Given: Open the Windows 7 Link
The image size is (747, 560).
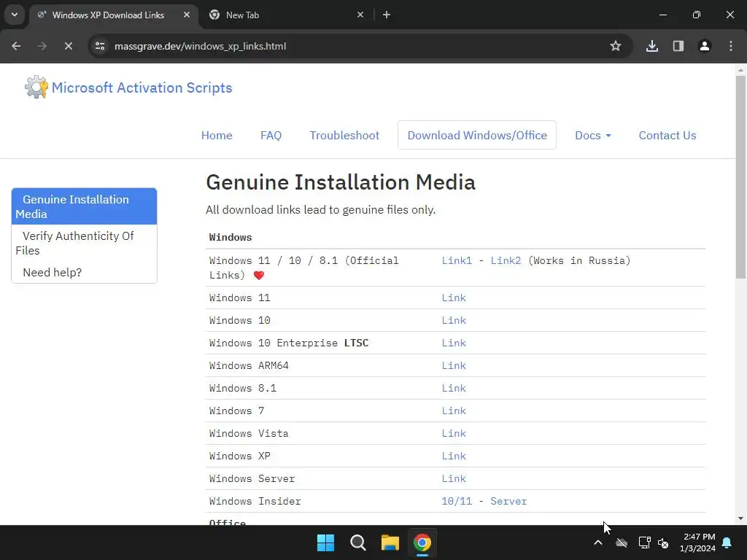Looking at the screenshot, I should (454, 411).
